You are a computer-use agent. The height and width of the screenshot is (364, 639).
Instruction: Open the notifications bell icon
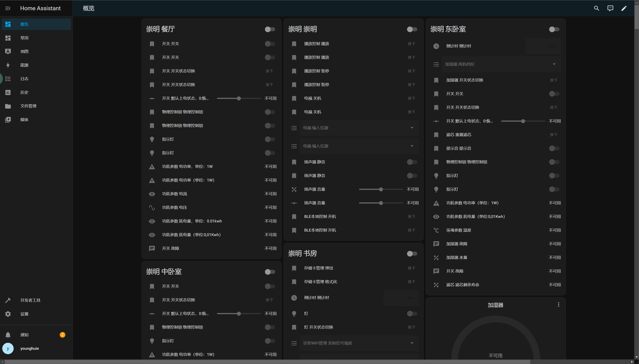pos(8,335)
